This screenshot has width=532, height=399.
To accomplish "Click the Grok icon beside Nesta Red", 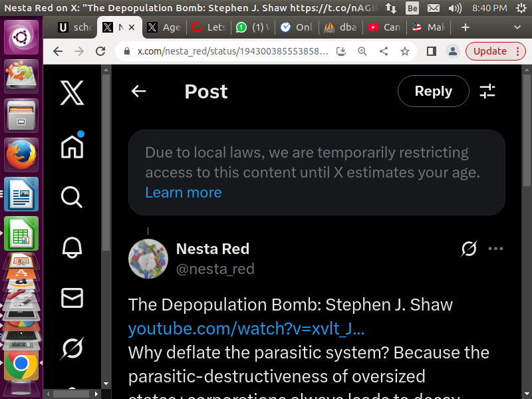I will [469, 249].
